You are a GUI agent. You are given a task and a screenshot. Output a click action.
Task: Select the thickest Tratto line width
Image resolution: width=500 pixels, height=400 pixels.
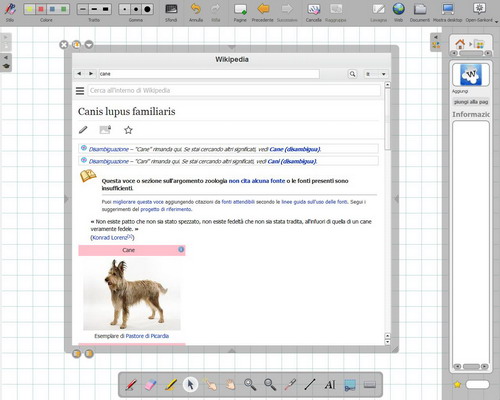pos(106,9)
